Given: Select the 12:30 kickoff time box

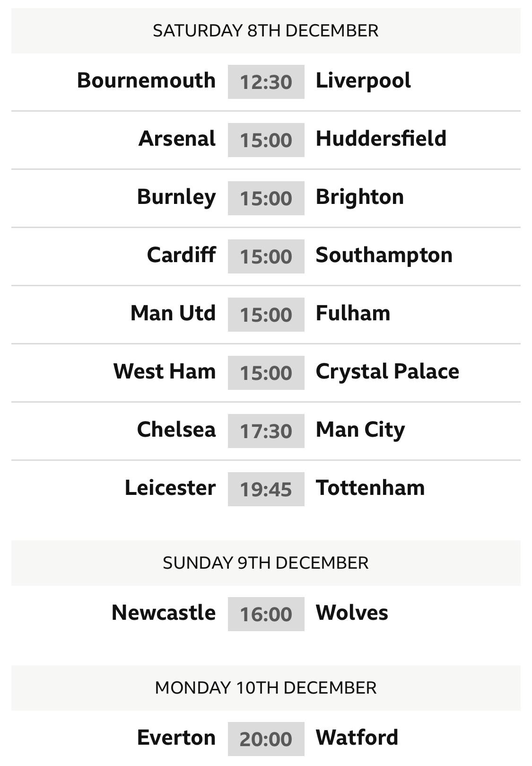Looking at the screenshot, I should (x=266, y=82).
